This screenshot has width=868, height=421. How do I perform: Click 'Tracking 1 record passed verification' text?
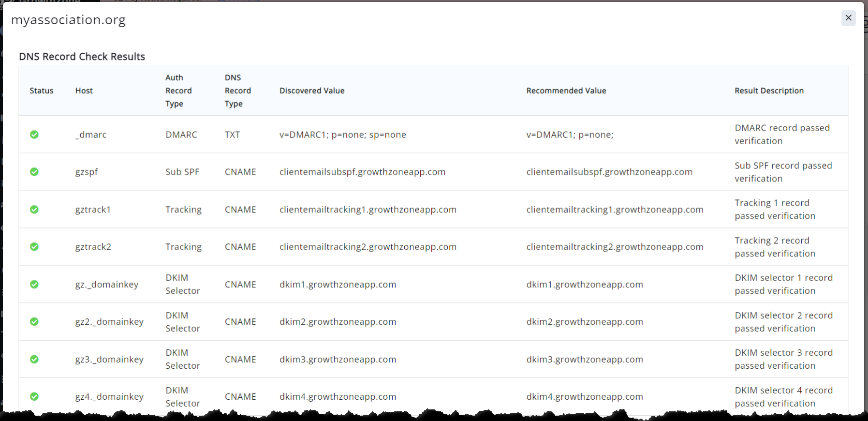[775, 210]
